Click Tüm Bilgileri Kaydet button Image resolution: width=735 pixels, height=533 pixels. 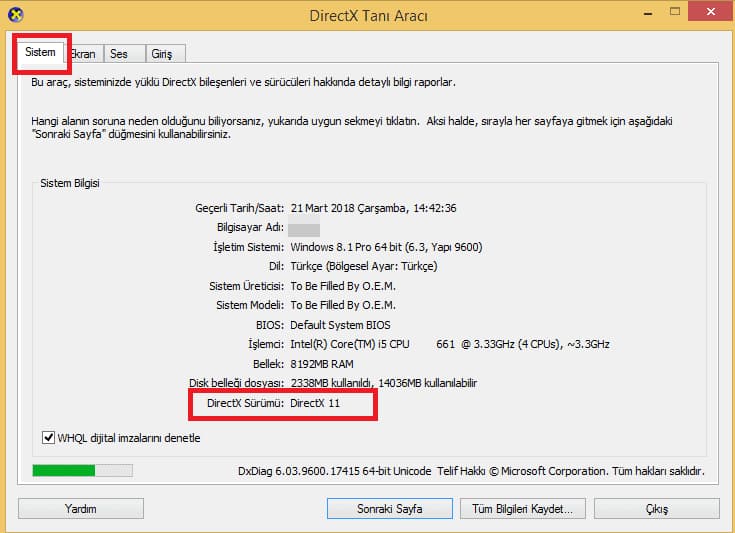click(522, 508)
